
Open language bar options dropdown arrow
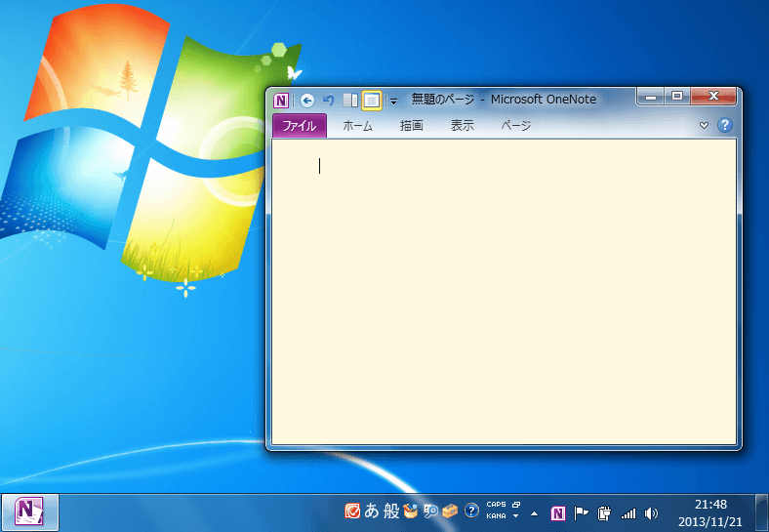point(516,516)
